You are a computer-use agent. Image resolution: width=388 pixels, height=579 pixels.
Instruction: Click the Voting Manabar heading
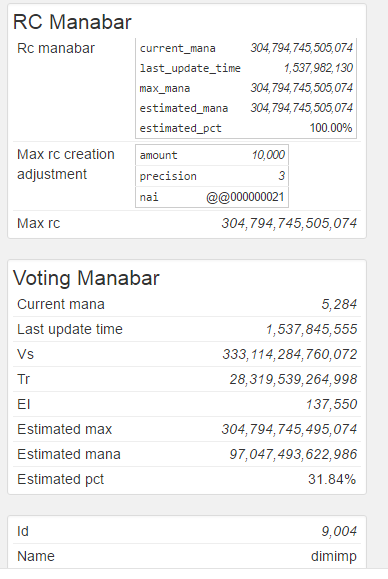pyautogui.click(x=86, y=278)
